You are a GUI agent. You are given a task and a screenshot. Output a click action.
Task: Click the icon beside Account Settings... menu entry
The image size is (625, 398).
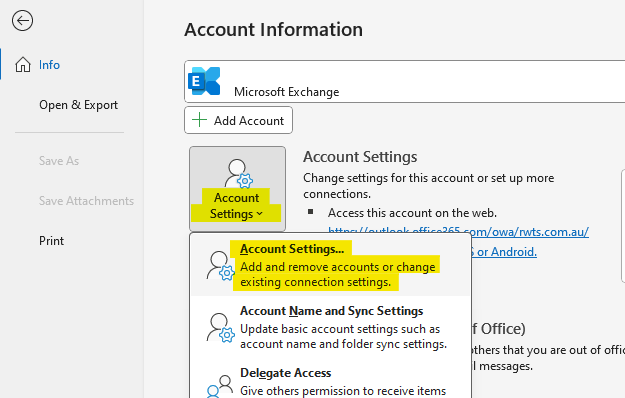coord(220,265)
